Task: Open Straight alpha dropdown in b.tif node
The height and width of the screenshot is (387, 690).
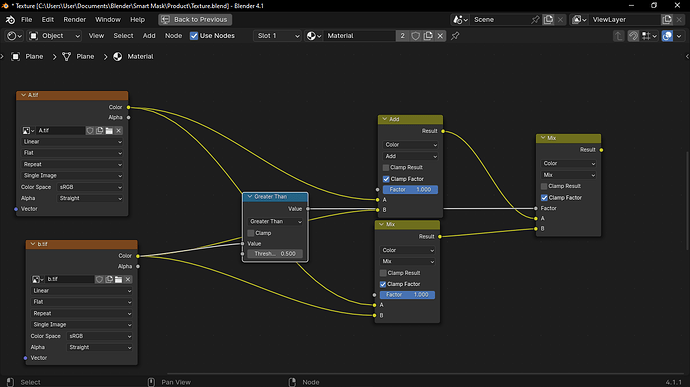Action: point(99,347)
